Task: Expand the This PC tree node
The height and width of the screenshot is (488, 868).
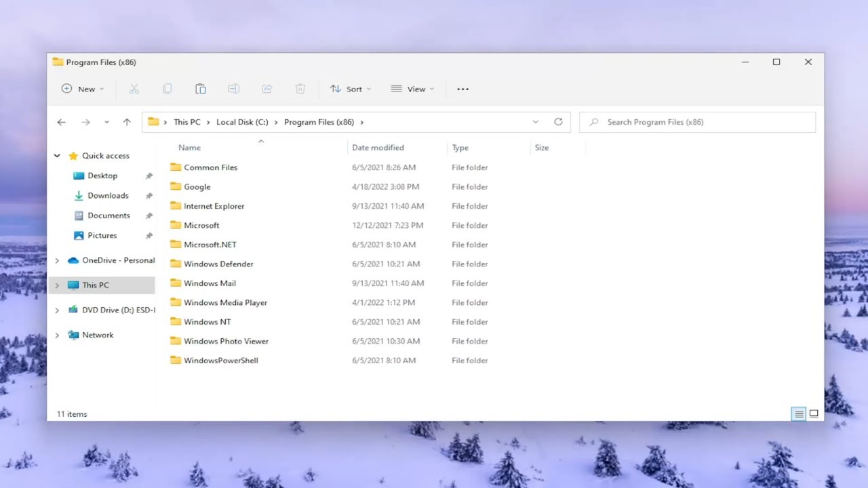Action: click(x=57, y=285)
